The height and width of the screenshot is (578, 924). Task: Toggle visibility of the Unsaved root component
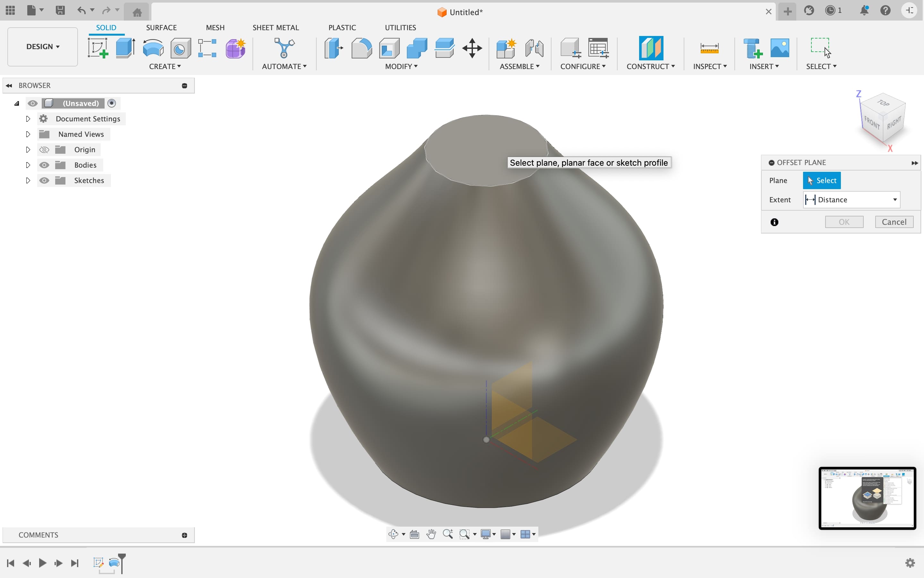(33, 103)
